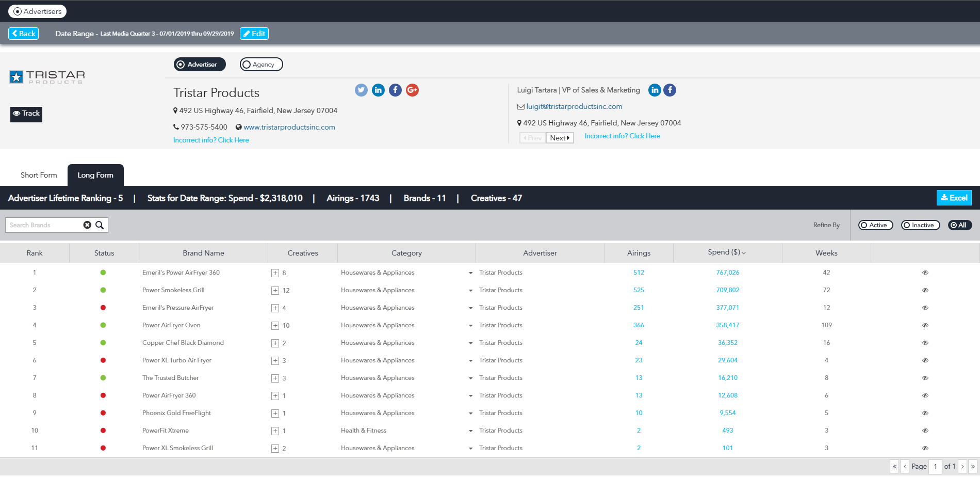Click the eye icon for Power Smokeless Grill
Image resolution: width=980 pixels, height=477 pixels.
coord(925,290)
